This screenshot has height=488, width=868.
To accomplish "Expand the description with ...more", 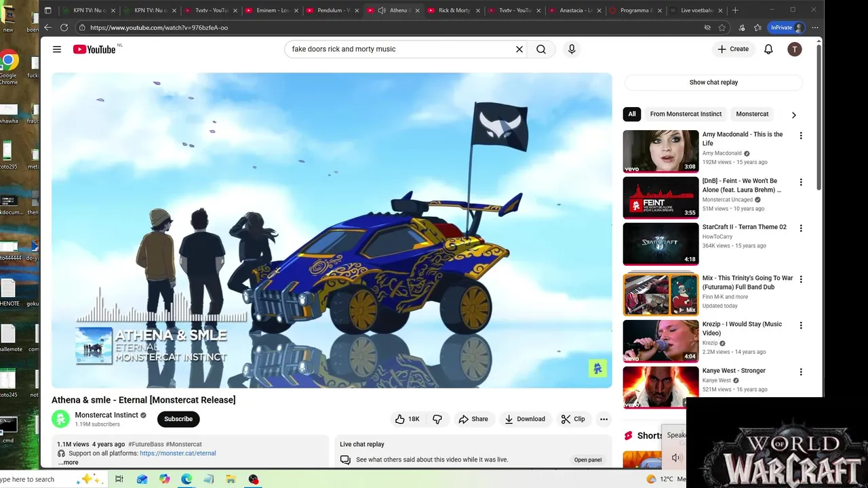I will [68, 462].
